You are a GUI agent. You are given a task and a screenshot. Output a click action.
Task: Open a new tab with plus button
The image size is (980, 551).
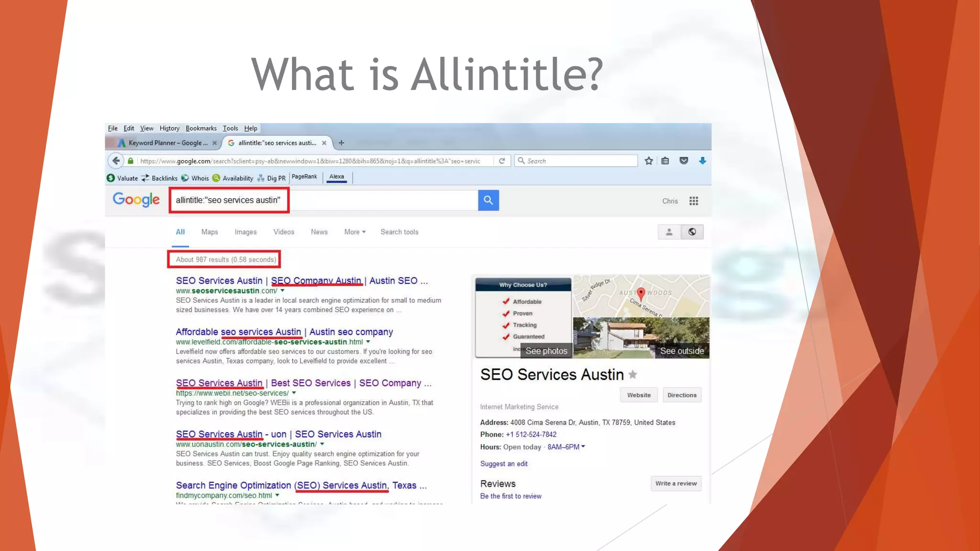[341, 143]
